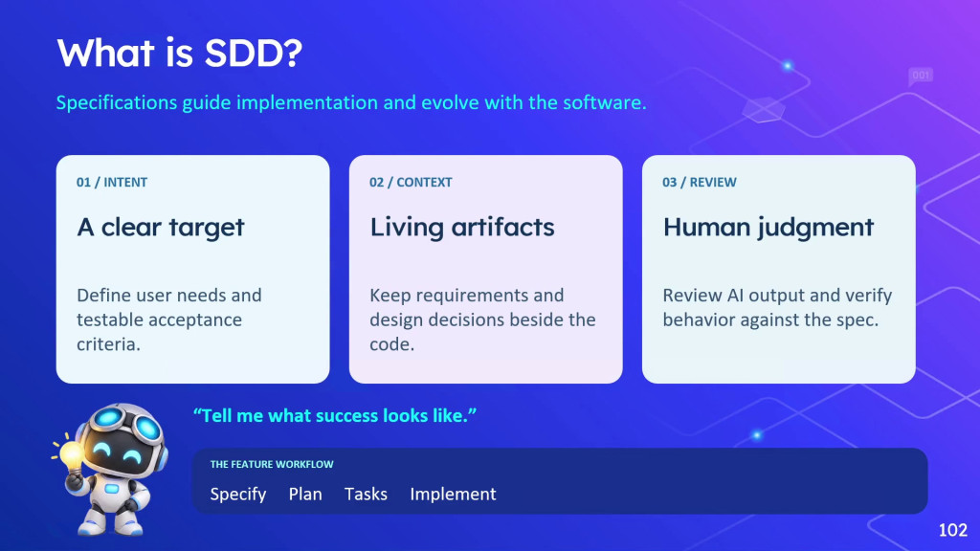Click the "Tell me what success looks like" quote
The image size is (980, 551).
pyautogui.click(x=335, y=415)
